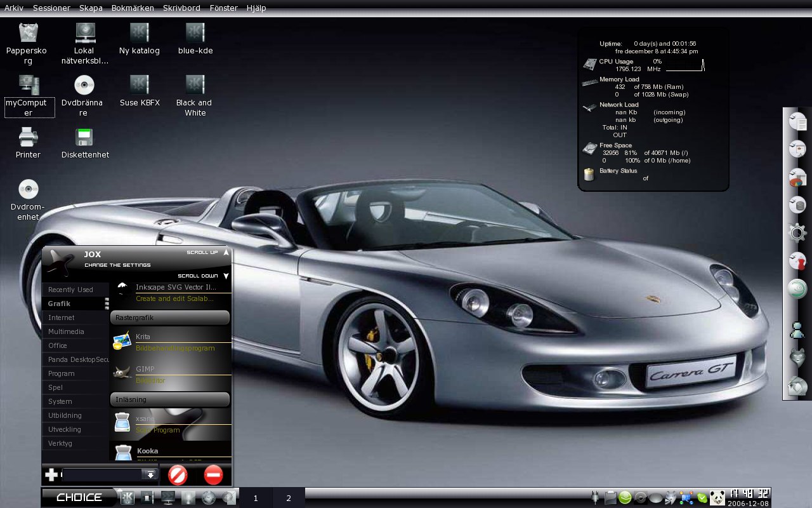Click the Scroll Up arrow
Image resolution: width=812 pixels, height=508 pixels.
[226, 252]
